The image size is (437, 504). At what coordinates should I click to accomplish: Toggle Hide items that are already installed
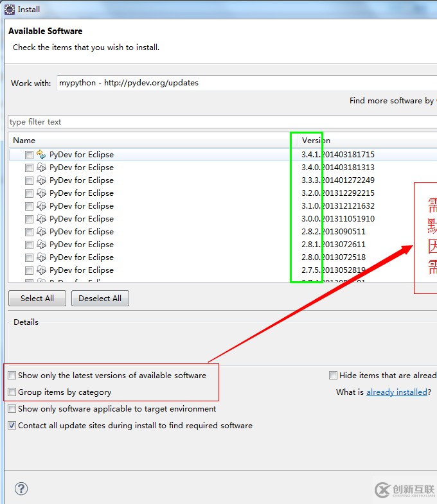(x=333, y=375)
